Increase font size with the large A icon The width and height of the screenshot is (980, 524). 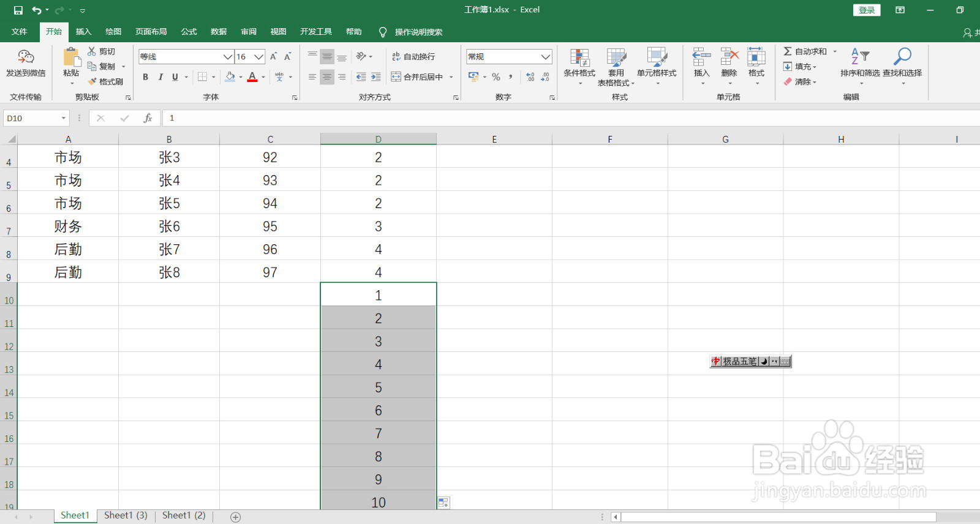pos(273,56)
